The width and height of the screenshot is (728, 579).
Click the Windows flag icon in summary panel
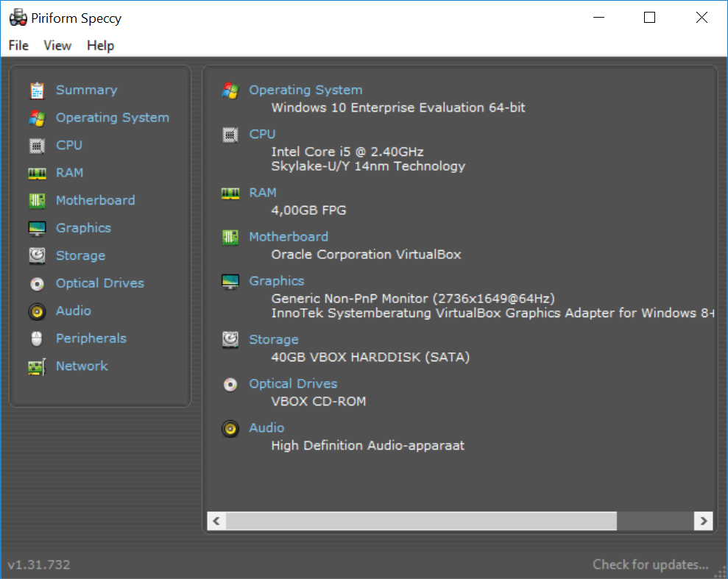click(x=230, y=90)
